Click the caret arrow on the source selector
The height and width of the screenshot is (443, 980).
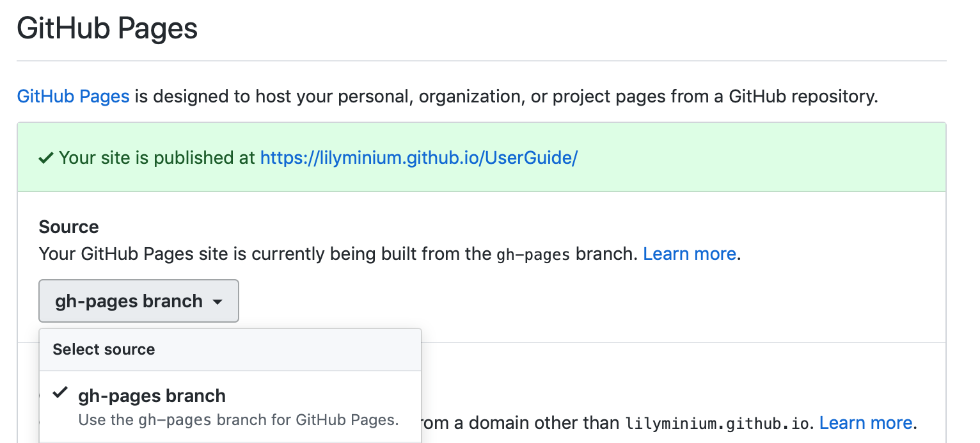point(218,301)
